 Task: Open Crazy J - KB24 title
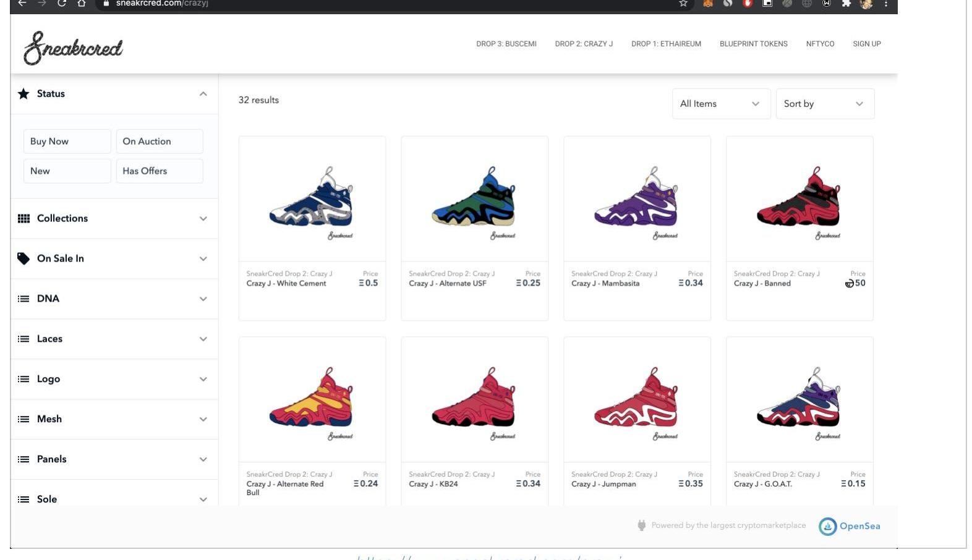[433, 484]
